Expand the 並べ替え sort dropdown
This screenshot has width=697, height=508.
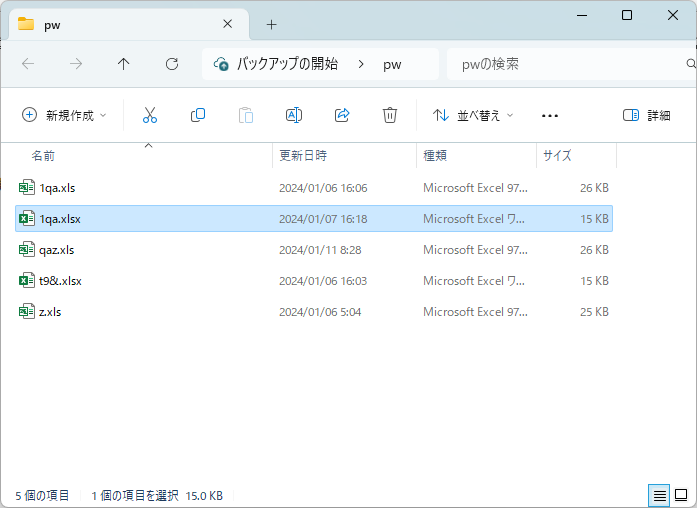click(473, 115)
